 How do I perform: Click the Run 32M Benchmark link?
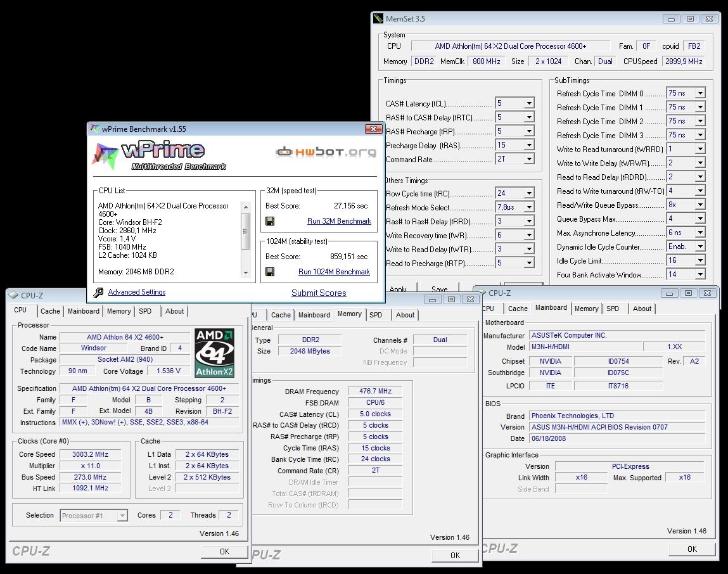coord(340,221)
